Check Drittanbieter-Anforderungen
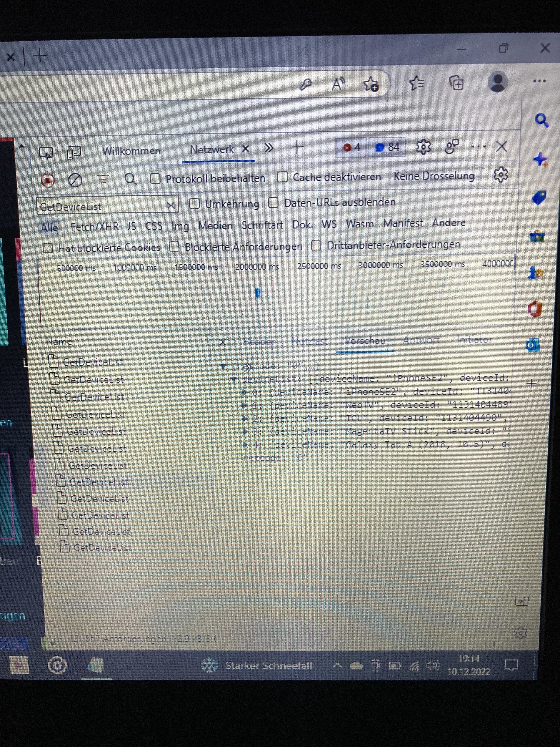Image resolution: width=560 pixels, height=747 pixels. coord(316,245)
